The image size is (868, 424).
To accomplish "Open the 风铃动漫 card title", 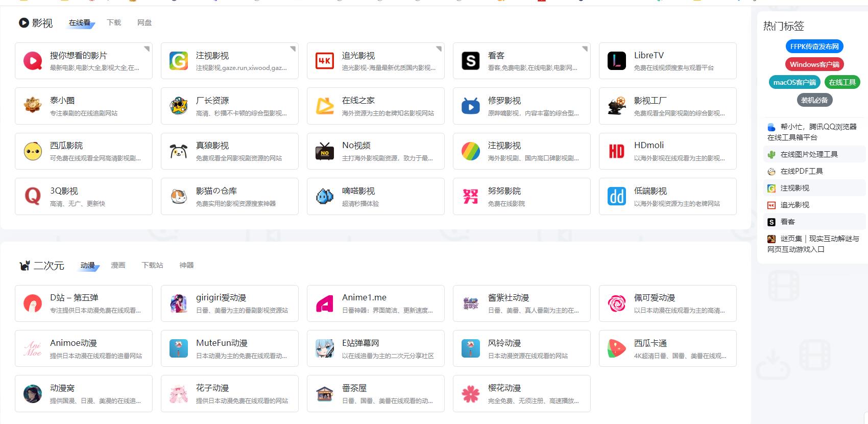I will [504, 343].
